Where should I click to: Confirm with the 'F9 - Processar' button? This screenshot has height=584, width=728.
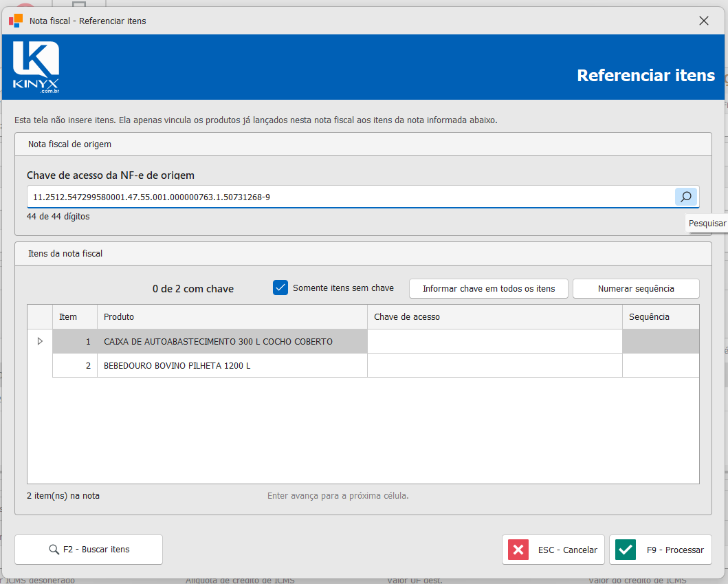coord(661,550)
